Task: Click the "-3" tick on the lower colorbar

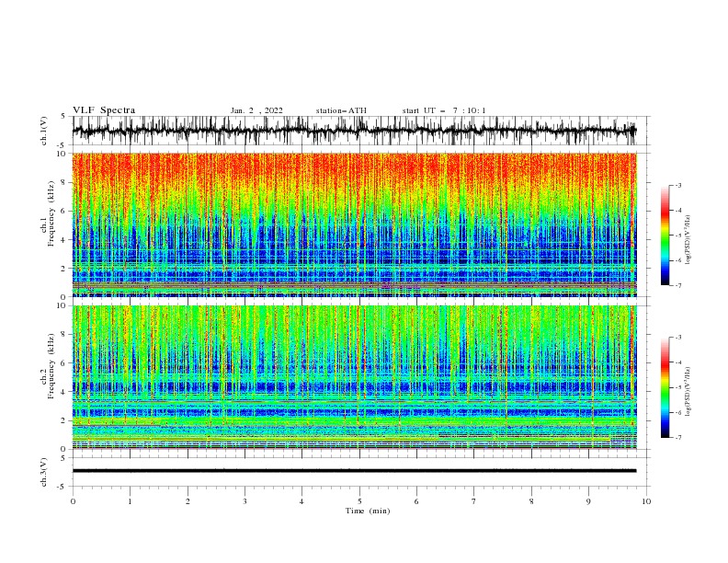Action: (677, 338)
